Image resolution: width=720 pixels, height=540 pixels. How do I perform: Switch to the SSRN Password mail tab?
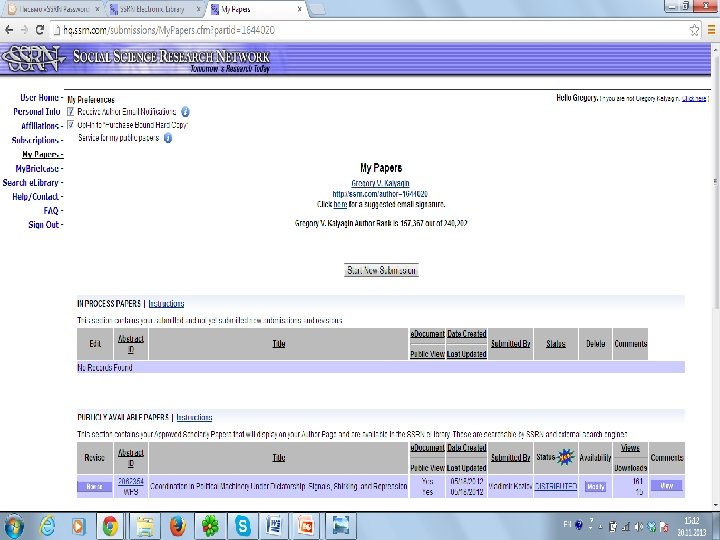point(53,9)
